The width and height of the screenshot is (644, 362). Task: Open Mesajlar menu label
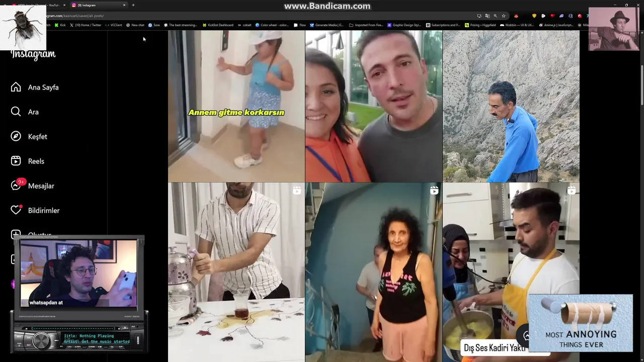(x=41, y=186)
